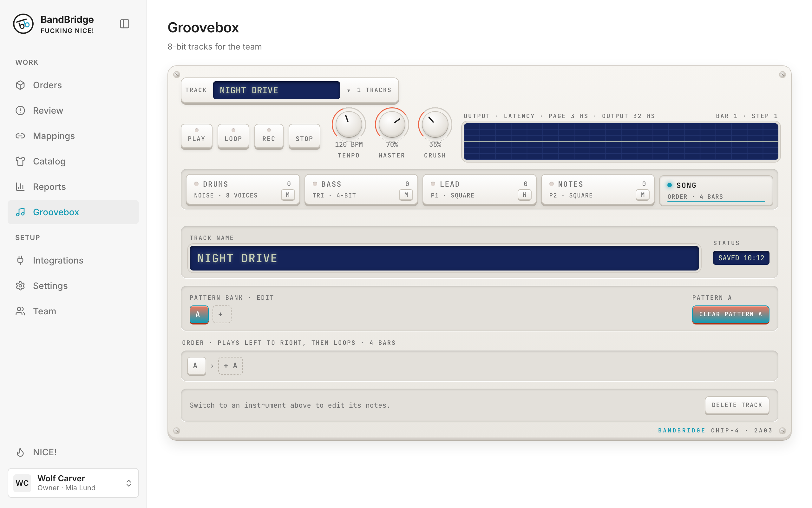Click the TEMPO knob

pyautogui.click(x=349, y=124)
